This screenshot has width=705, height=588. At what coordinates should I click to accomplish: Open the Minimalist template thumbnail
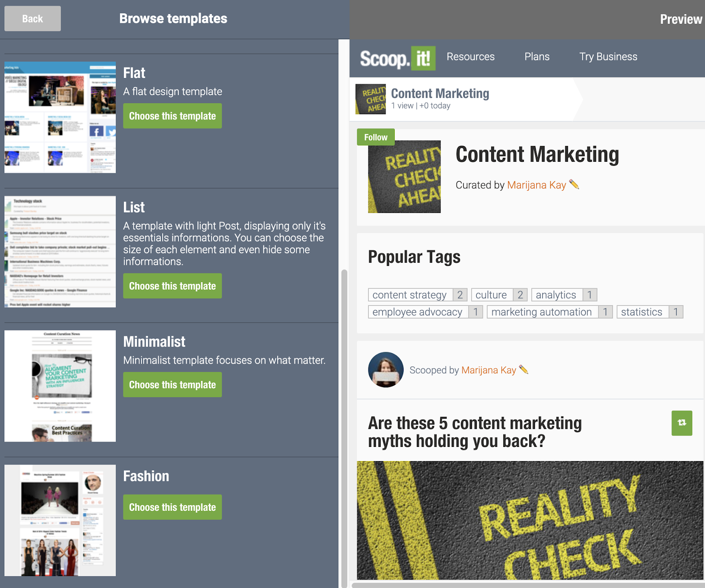click(x=60, y=386)
